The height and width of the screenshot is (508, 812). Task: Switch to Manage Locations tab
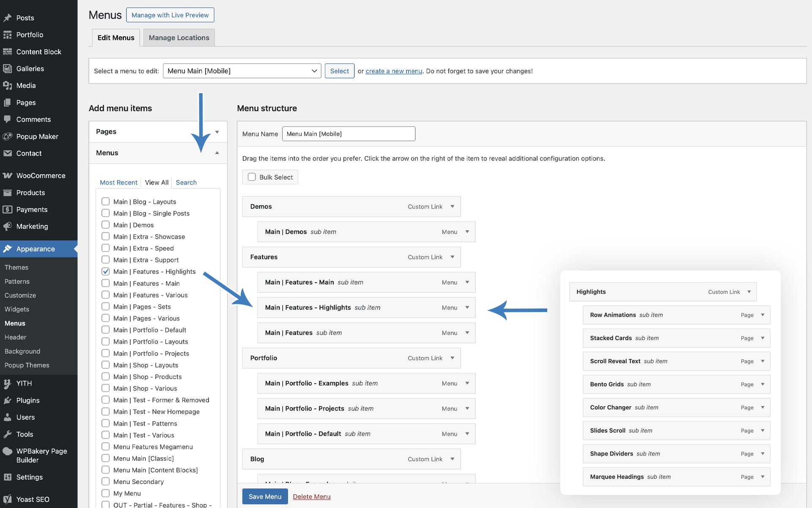point(179,38)
